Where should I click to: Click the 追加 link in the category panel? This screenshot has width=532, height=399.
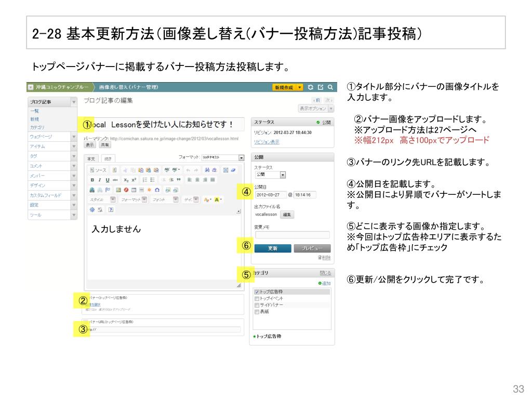coord(324,283)
